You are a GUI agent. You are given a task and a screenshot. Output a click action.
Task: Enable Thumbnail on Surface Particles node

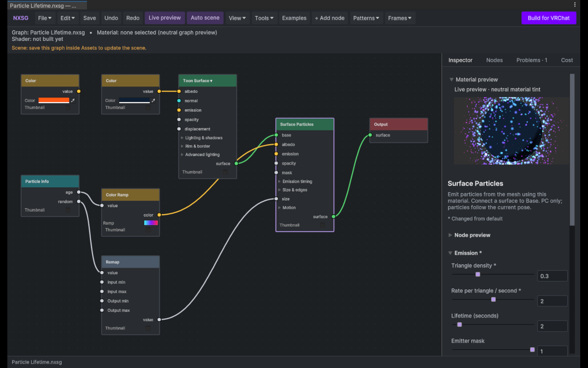pyautogui.click(x=323, y=225)
